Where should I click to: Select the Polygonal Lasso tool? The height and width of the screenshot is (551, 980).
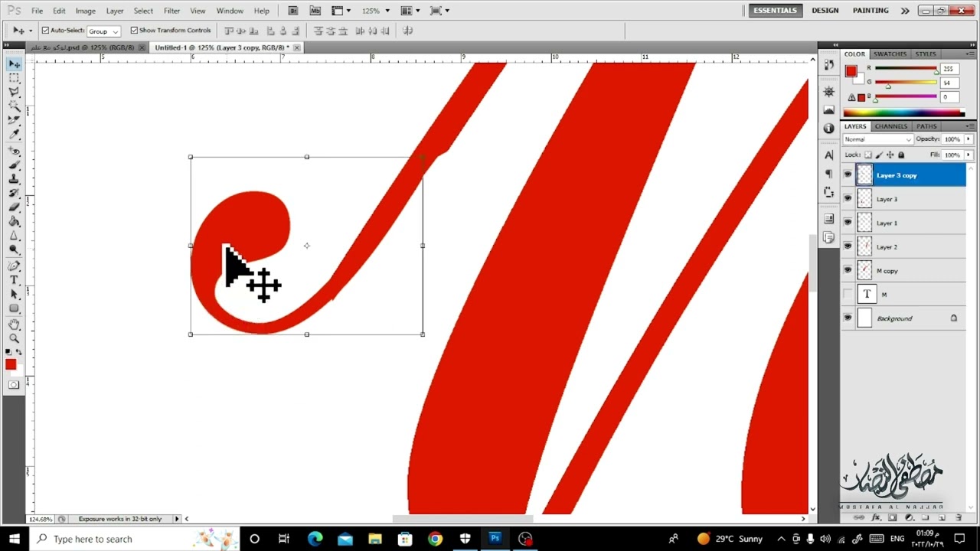pyautogui.click(x=14, y=92)
